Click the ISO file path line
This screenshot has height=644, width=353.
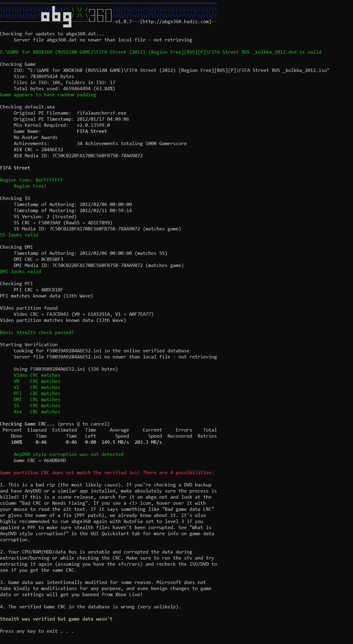171,70
